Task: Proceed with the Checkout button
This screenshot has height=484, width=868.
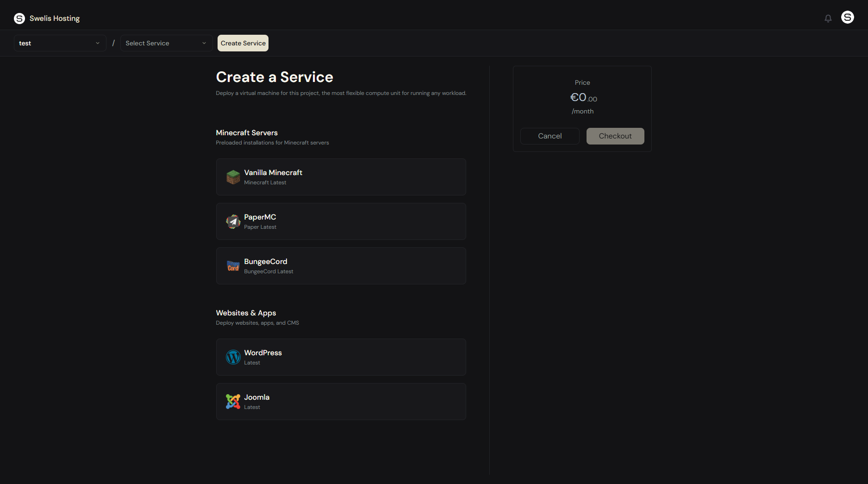Action: click(615, 136)
